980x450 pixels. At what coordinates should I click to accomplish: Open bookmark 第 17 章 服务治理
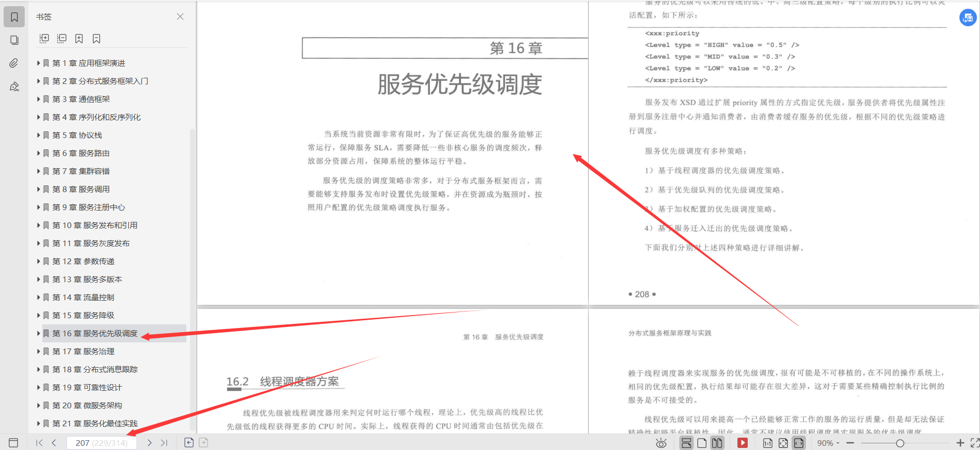pos(83,351)
